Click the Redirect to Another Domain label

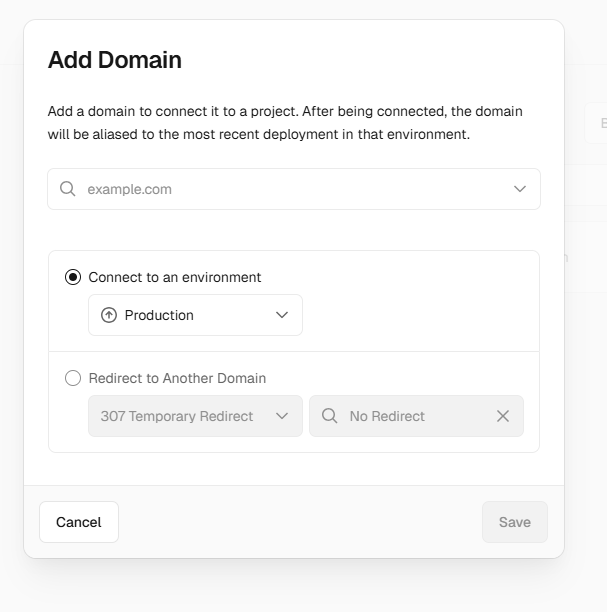click(177, 378)
